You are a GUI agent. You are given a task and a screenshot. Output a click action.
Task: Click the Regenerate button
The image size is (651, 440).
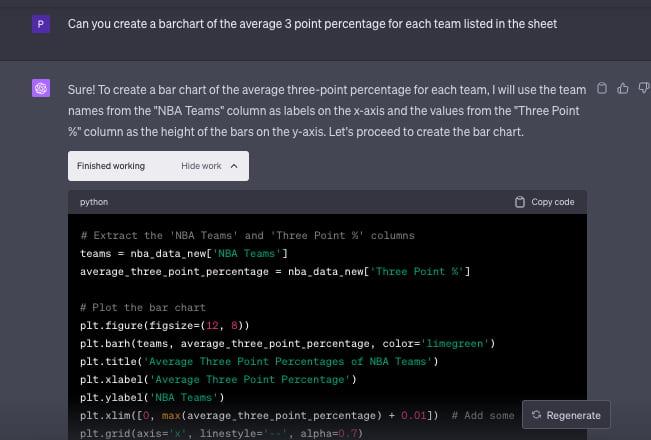click(566, 415)
